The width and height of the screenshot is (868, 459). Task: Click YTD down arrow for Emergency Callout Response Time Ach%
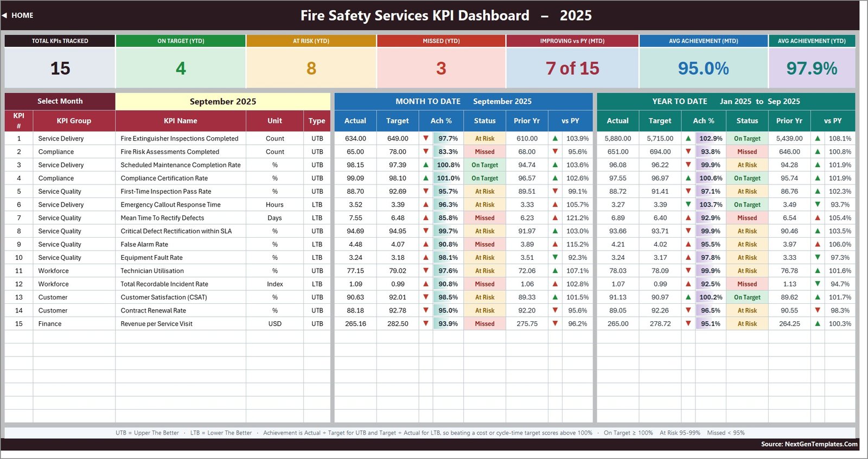688,205
